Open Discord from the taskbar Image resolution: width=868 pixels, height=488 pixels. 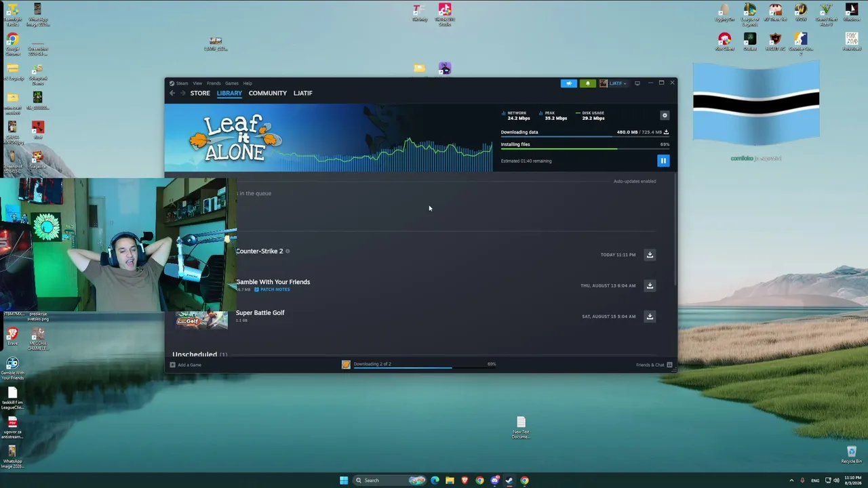pos(494,481)
